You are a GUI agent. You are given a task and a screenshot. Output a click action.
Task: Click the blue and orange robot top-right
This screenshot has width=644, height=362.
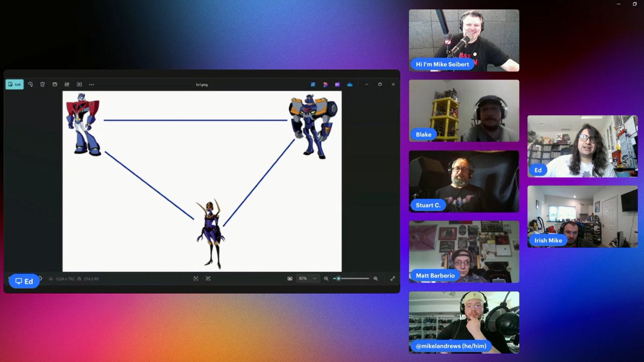312,126
